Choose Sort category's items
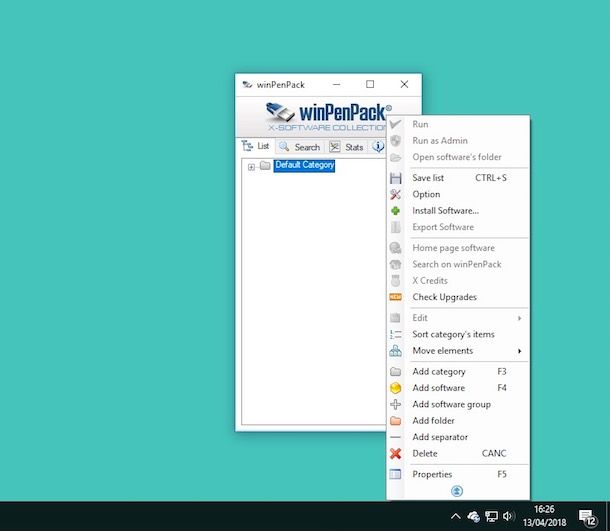 point(458,334)
